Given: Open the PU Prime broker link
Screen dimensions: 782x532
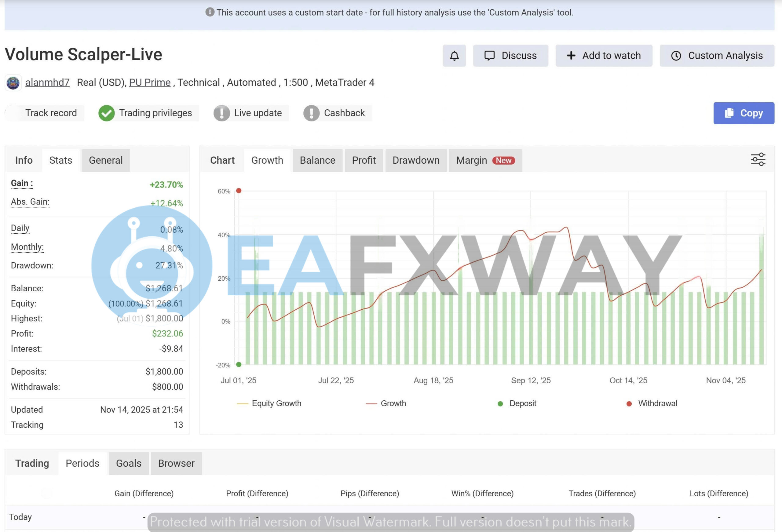Looking at the screenshot, I should [150, 82].
